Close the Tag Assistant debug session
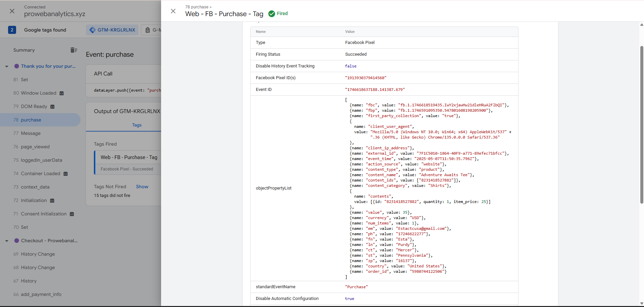Viewport: 644px width, 307px height. pyautogui.click(x=12, y=11)
